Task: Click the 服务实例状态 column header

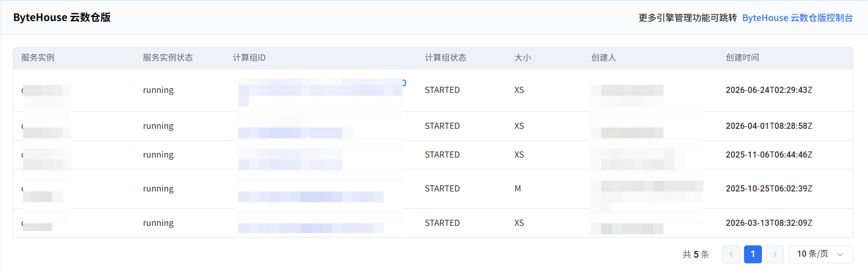Action: 168,57
